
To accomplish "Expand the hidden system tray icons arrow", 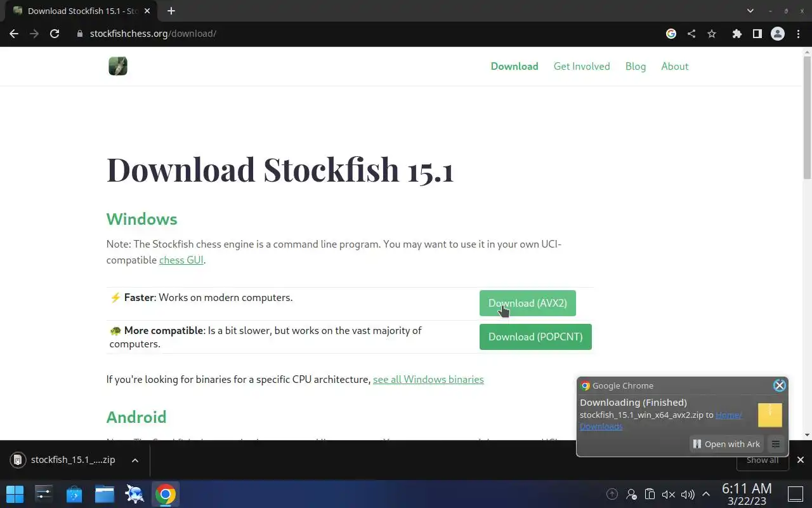I will pos(705,494).
